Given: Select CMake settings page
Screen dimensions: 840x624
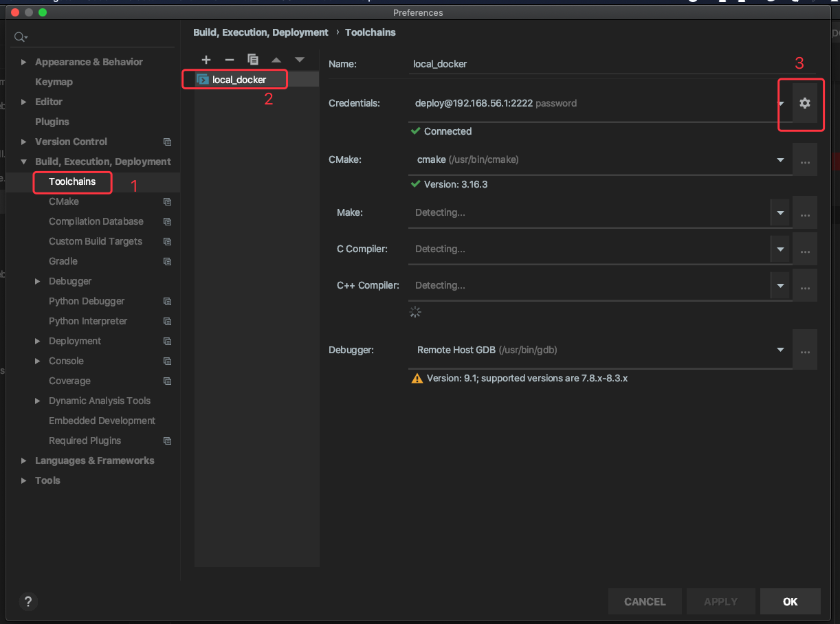Looking at the screenshot, I should (64, 201).
